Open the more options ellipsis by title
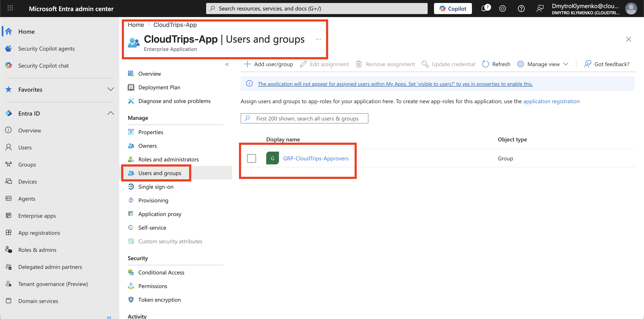Image resolution: width=644 pixels, height=319 pixels. 318,39
